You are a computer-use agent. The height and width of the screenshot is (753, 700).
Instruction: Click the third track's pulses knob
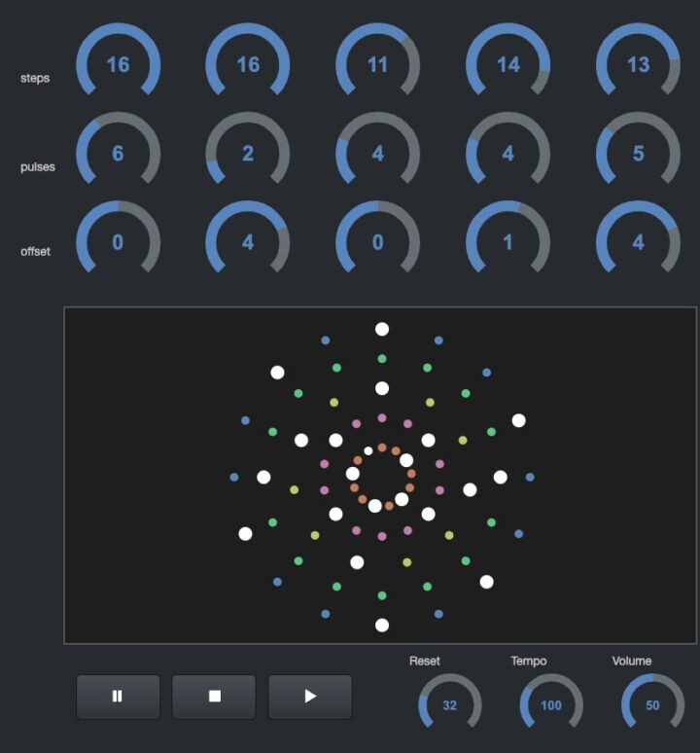[378, 154]
